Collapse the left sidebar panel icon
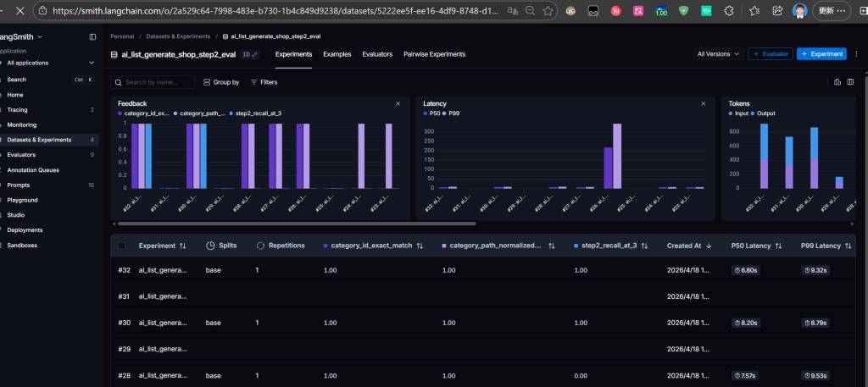Image resolution: width=868 pixels, height=387 pixels. pos(92,37)
